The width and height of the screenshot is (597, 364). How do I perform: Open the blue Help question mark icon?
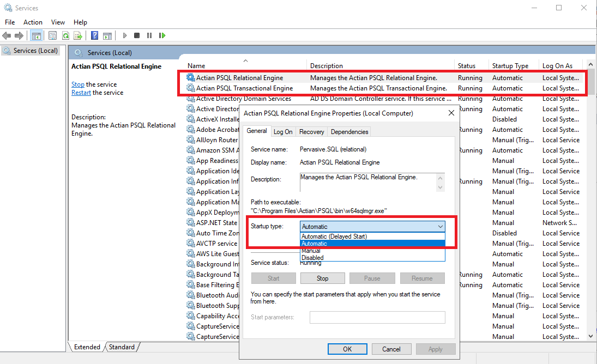click(94, 36)
